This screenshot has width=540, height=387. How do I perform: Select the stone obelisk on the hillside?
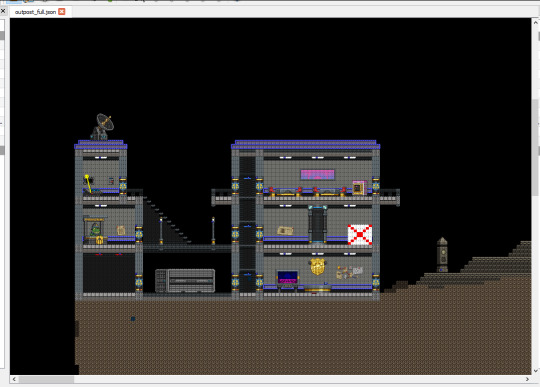click(x=442, y=254)
